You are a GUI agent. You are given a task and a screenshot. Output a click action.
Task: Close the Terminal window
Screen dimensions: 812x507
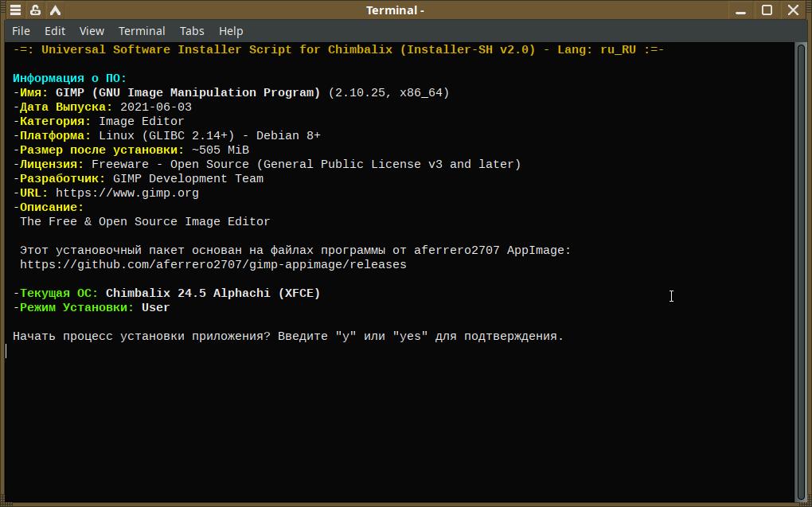pos(794,10)
